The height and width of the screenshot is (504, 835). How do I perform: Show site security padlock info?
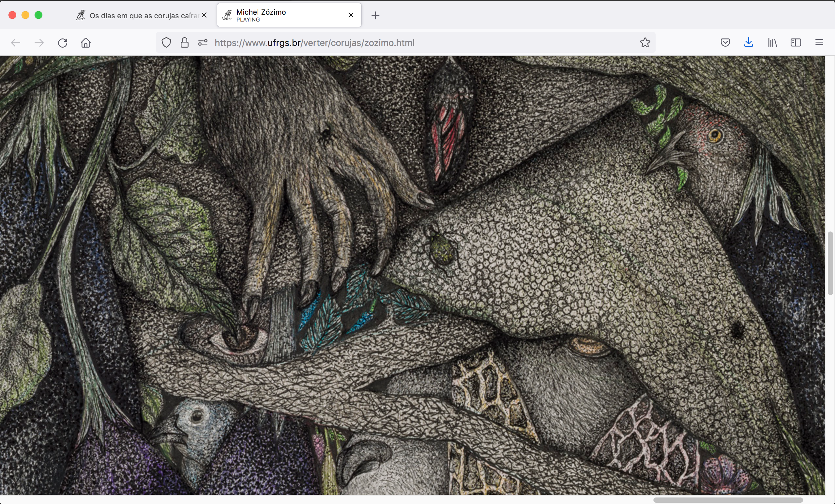[x=184, y=43]
